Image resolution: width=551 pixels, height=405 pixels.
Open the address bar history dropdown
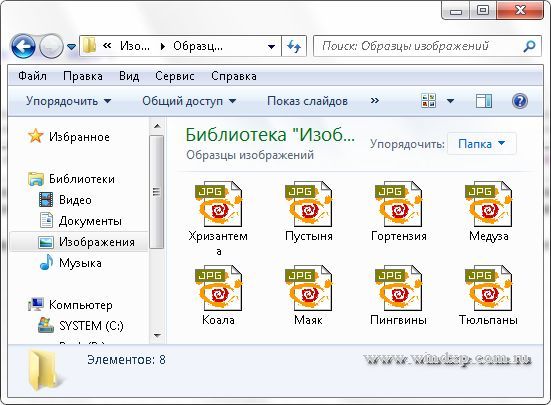tap(271, 46)
